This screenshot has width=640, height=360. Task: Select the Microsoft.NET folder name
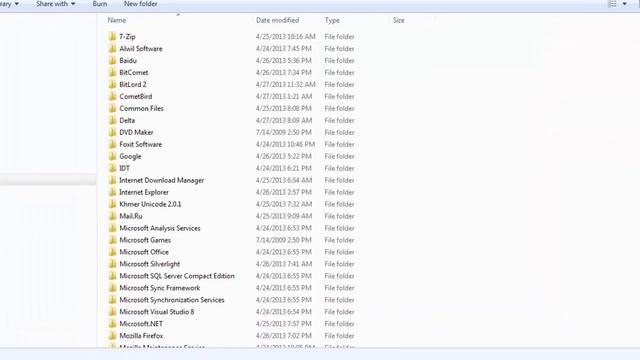(141, 324)
